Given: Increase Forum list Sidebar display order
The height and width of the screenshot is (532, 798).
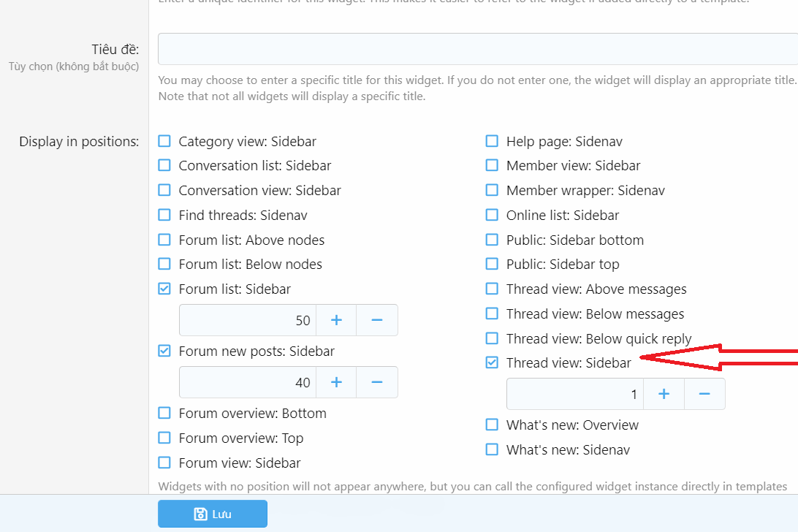Looking at the screenshot, I should tap(337, 320).
